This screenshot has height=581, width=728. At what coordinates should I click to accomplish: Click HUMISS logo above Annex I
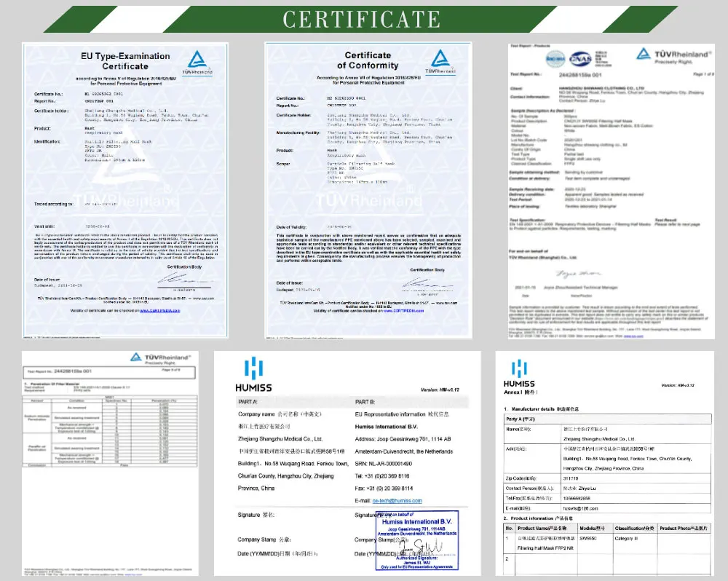pos(519,374)
